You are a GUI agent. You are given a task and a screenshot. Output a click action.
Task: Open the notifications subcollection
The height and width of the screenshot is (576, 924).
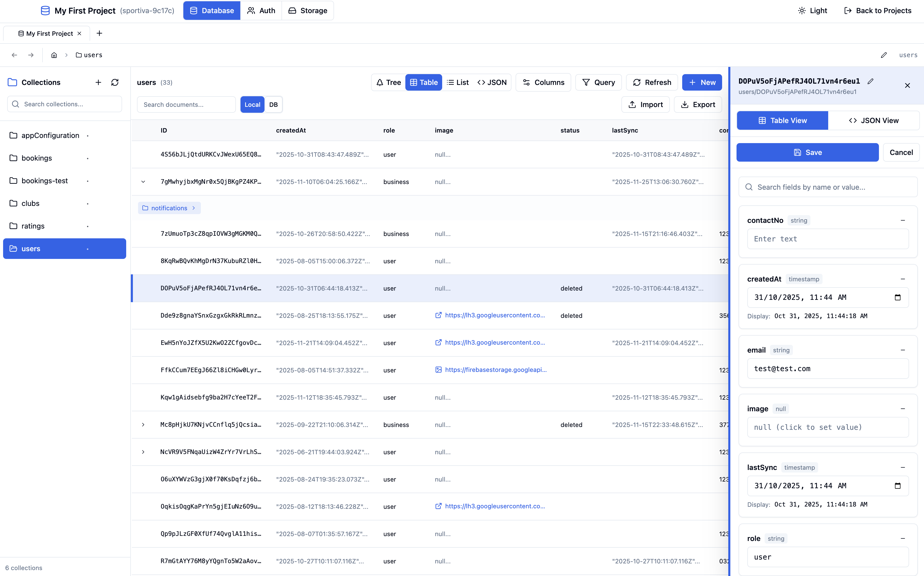[x=169, y=208]
